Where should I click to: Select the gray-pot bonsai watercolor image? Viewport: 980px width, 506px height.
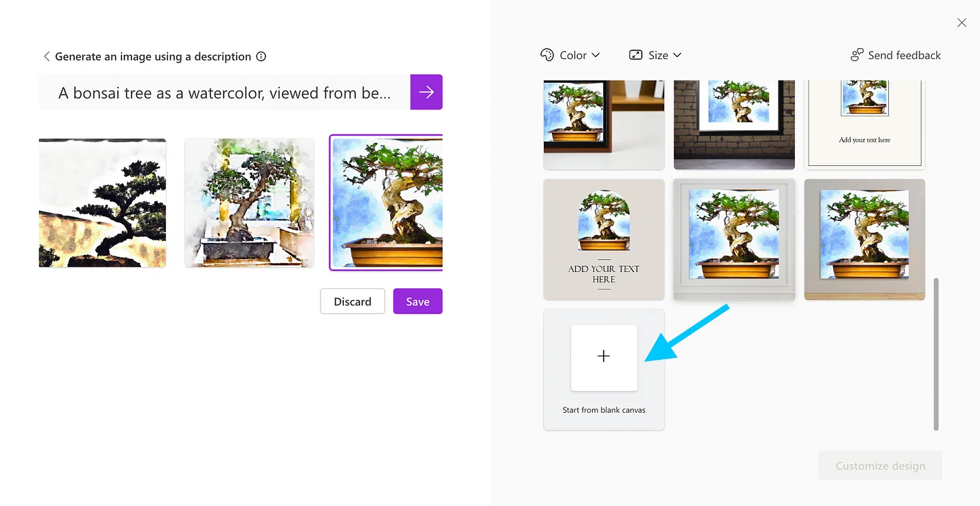click(x=249, y=203)
